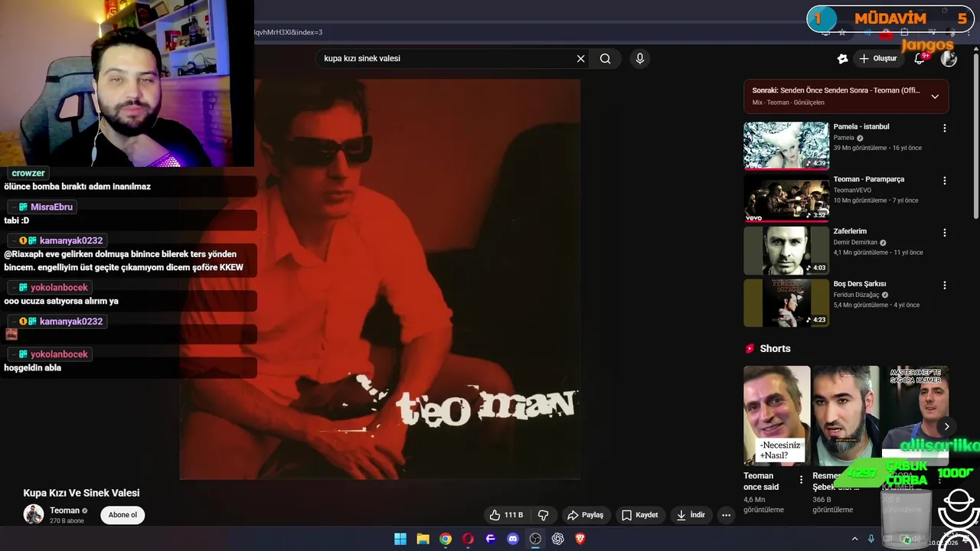
Task: Click the tray microphone icon
Action: 871,539
